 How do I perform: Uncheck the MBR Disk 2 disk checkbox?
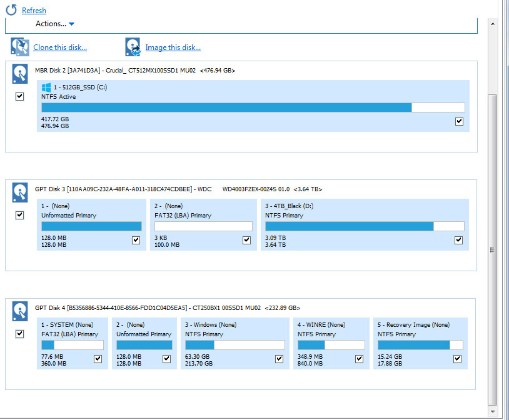20,96
